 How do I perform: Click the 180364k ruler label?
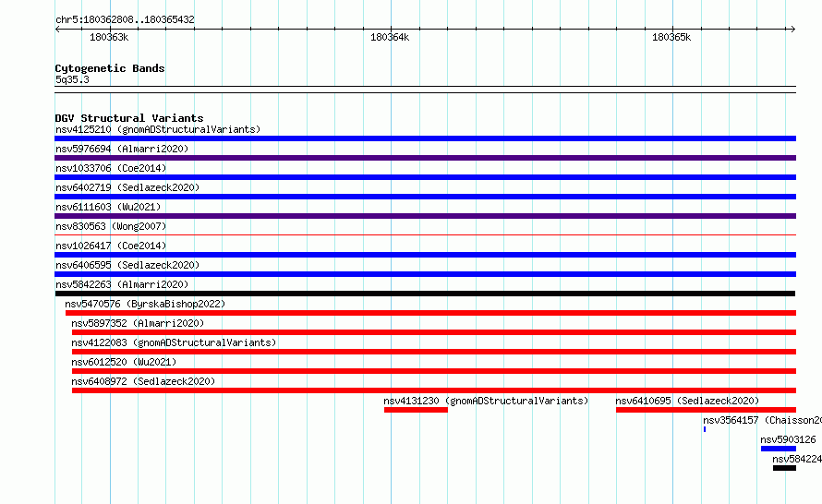pos(390,37)
